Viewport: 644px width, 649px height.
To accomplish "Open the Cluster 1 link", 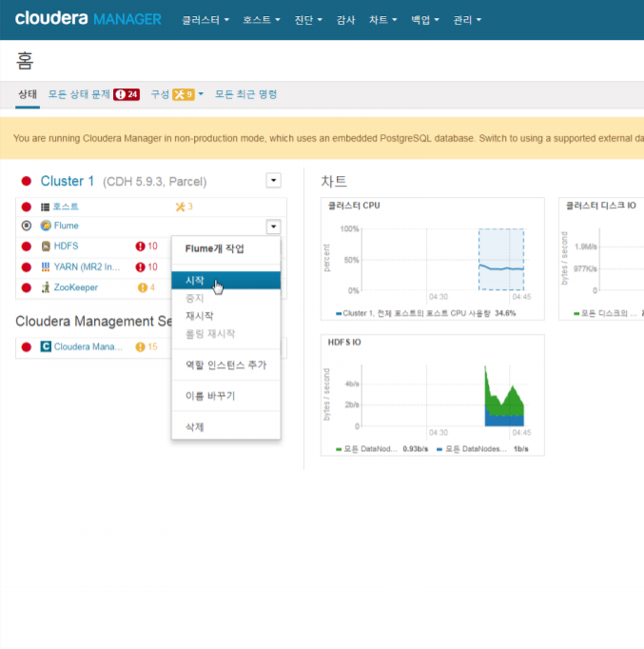I will coord(68,181).
